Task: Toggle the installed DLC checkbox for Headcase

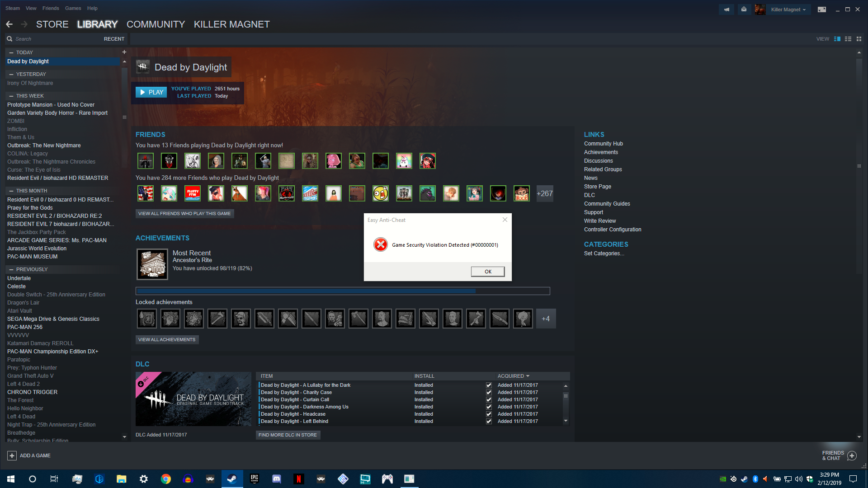Action: coord(489,413)
